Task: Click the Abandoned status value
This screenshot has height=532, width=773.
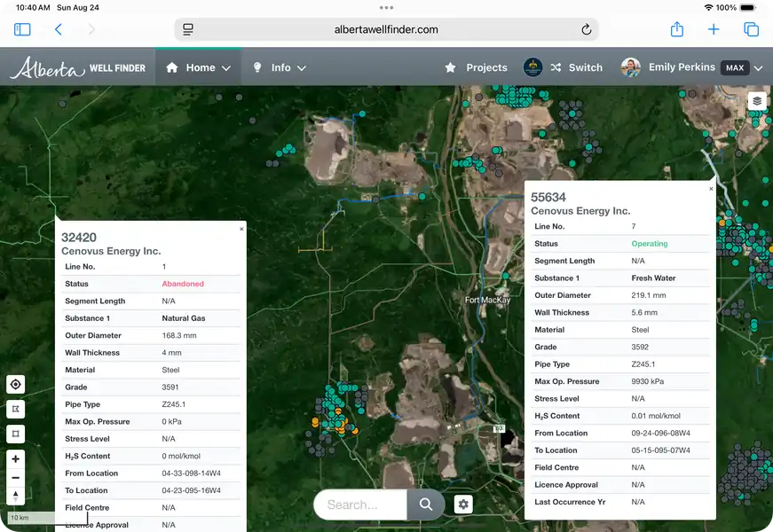Action: coord(183,284)
